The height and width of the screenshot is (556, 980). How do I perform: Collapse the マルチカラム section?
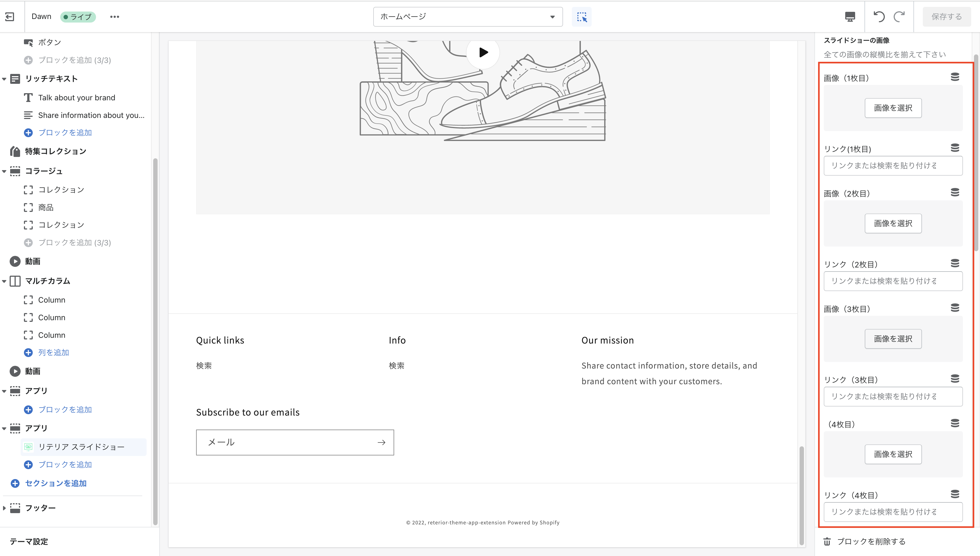[x=4, y=281]
